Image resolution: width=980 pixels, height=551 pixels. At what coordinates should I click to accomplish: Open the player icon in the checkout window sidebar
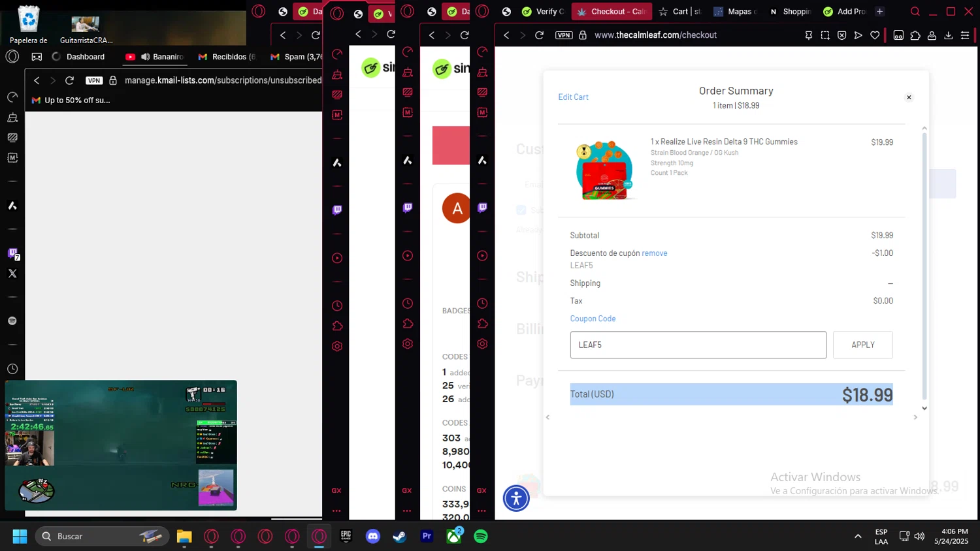click(x=482, y=255)
